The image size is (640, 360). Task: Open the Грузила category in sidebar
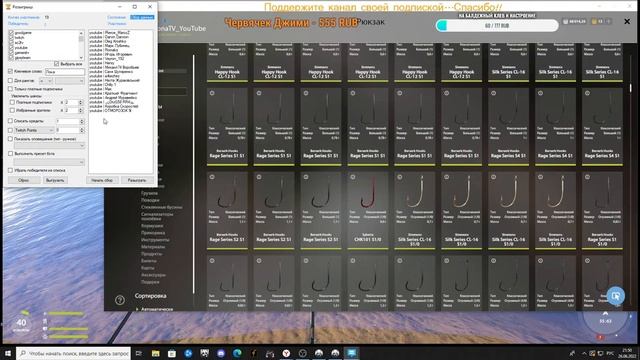pos(149,193)
